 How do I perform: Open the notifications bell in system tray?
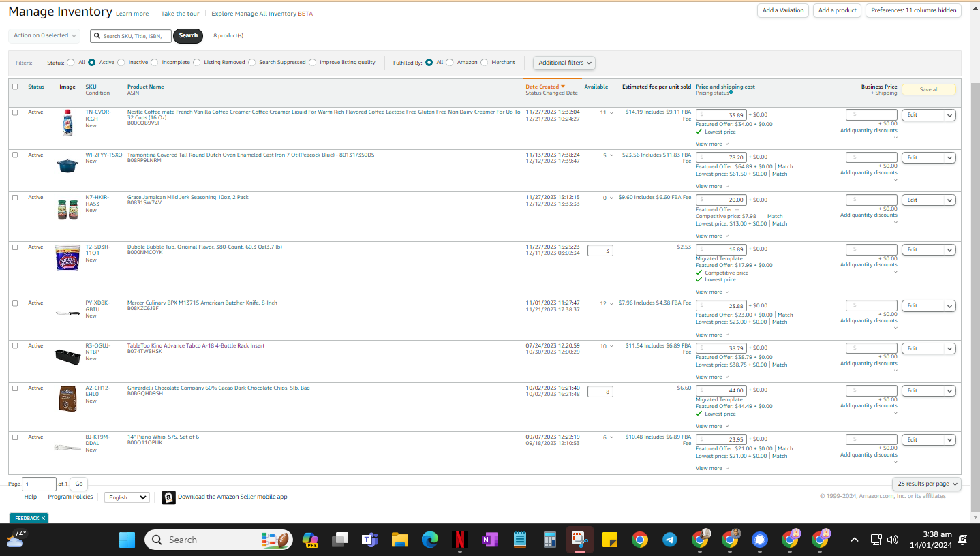(x=963, y=540)
